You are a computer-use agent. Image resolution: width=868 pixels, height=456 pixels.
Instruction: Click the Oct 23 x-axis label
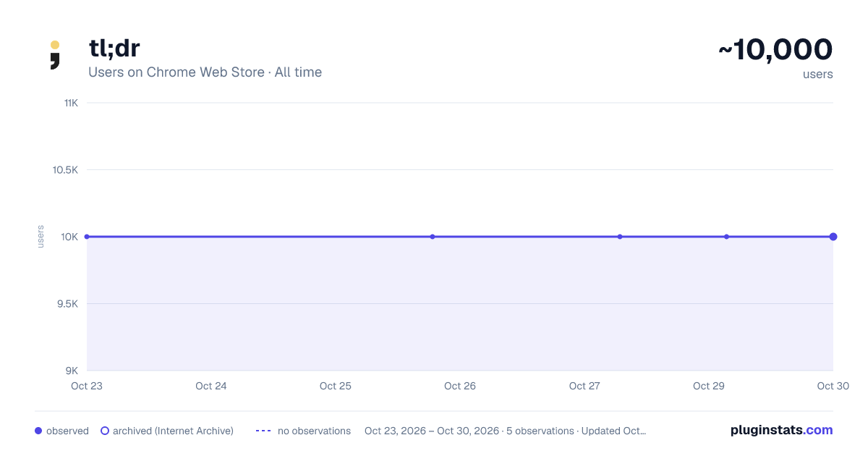pos(87,386)
